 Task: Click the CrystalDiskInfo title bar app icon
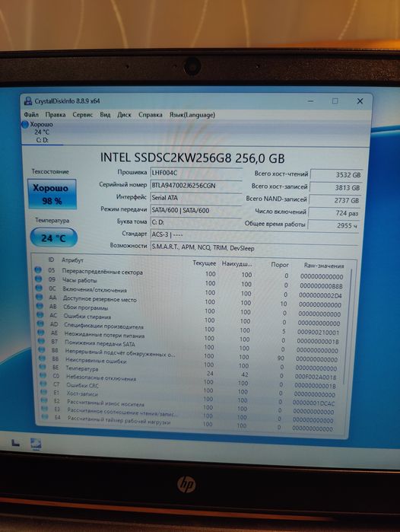[28, 101]
